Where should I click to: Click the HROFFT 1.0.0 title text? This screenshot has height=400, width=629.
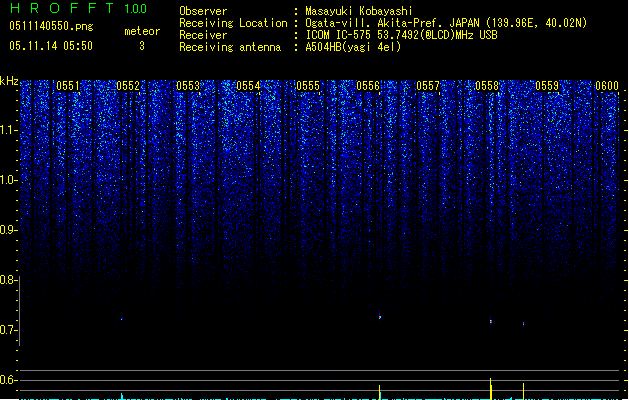coord(79,8)
